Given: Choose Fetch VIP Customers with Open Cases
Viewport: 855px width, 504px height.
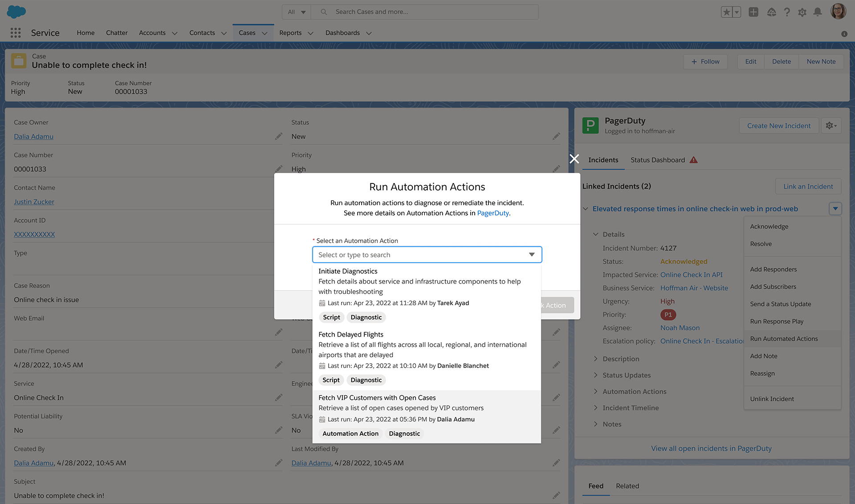Looking at the screenshot, I should click(x=427, y=416).
